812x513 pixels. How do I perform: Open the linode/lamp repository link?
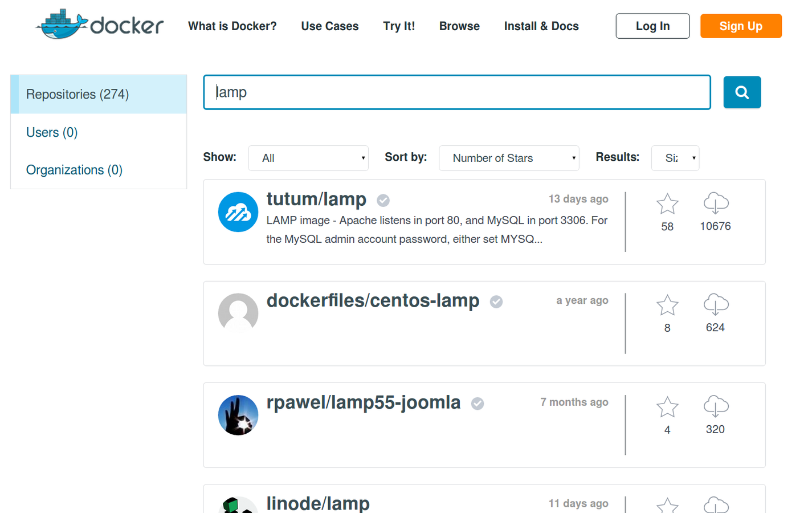click(318, 503)
